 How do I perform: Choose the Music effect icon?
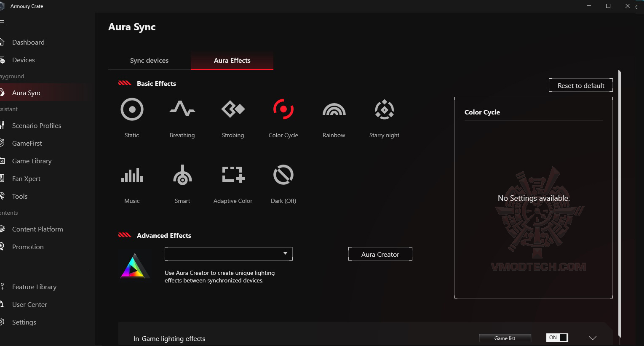132,175
